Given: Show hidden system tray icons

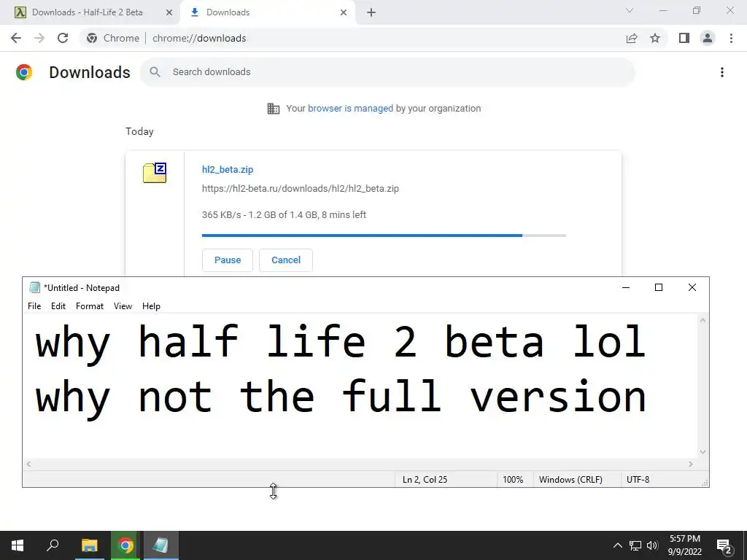Looking at the screenshot, I should pyautogui.click(x=617, y=545).
